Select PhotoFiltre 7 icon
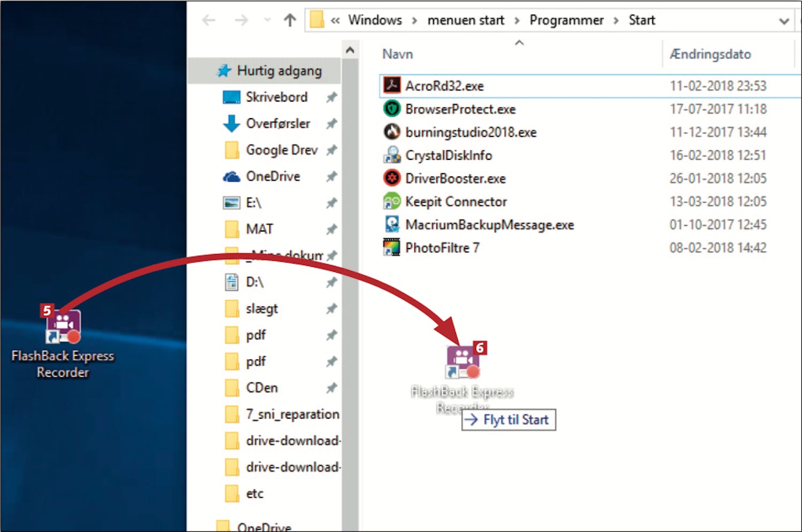Screen dimensions: 802x532 point(392,248)
